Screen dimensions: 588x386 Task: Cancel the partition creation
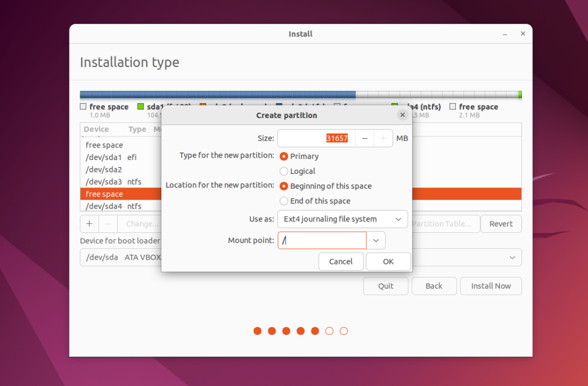pos(341,262)
